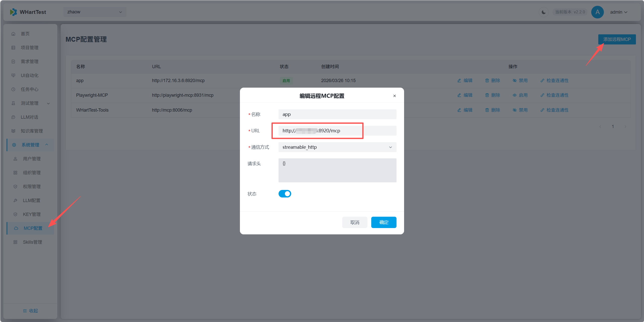
Task: Click the WHartTest logo icon
Action: [x=13, y=12]
